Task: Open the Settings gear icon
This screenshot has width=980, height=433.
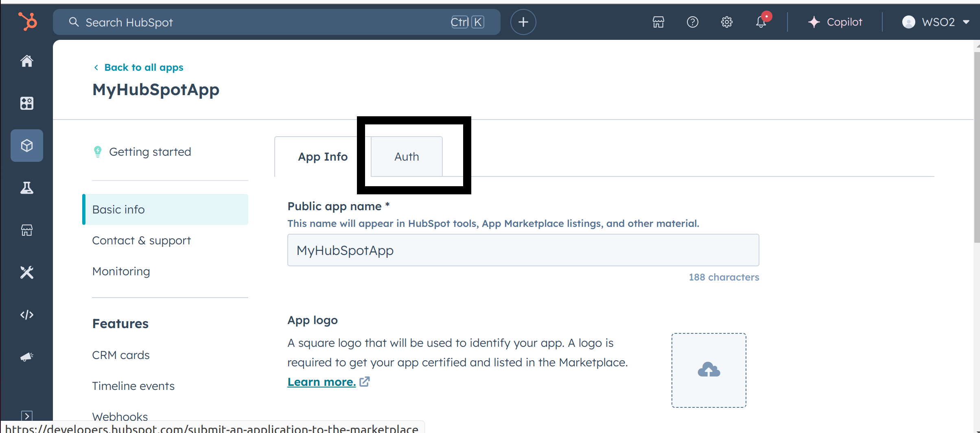Action: [x=727, y=22]
